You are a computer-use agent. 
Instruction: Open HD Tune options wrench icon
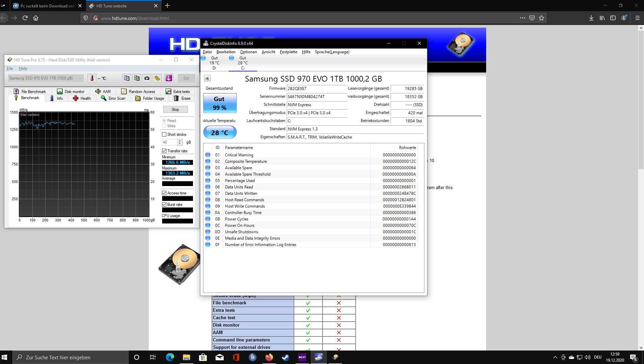coord(157,78)
